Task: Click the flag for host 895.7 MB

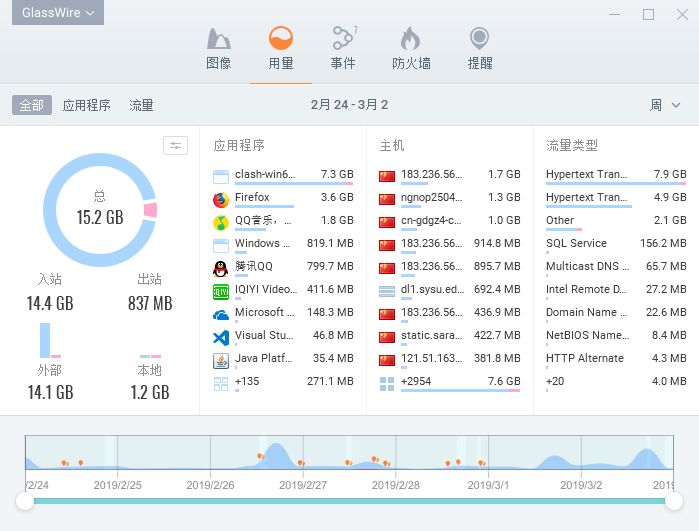Action: [387, 268]
